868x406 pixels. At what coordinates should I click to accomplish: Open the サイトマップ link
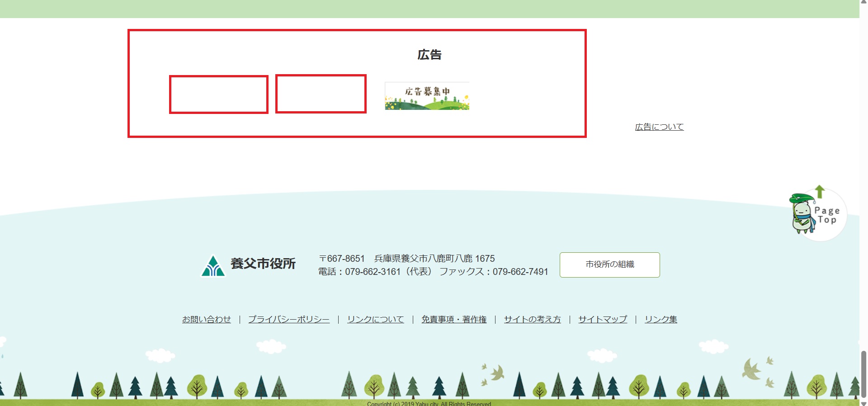click(603, 320)
